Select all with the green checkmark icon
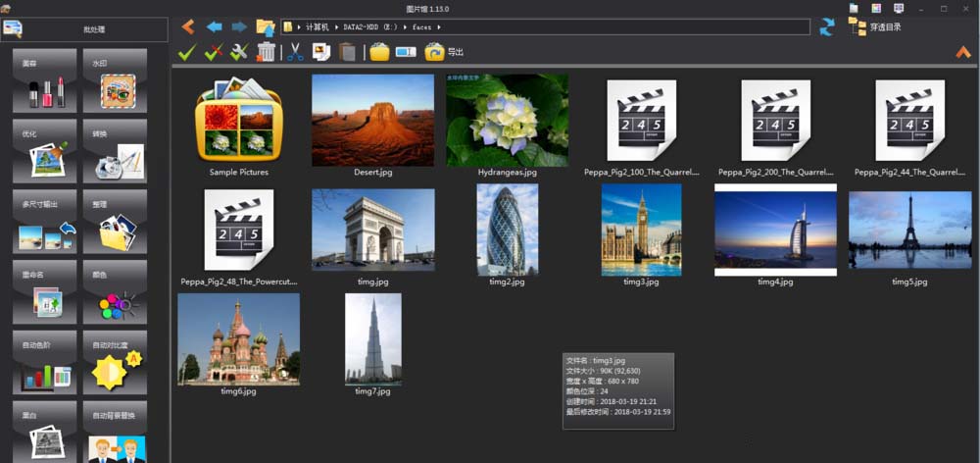 coord(187,53)
